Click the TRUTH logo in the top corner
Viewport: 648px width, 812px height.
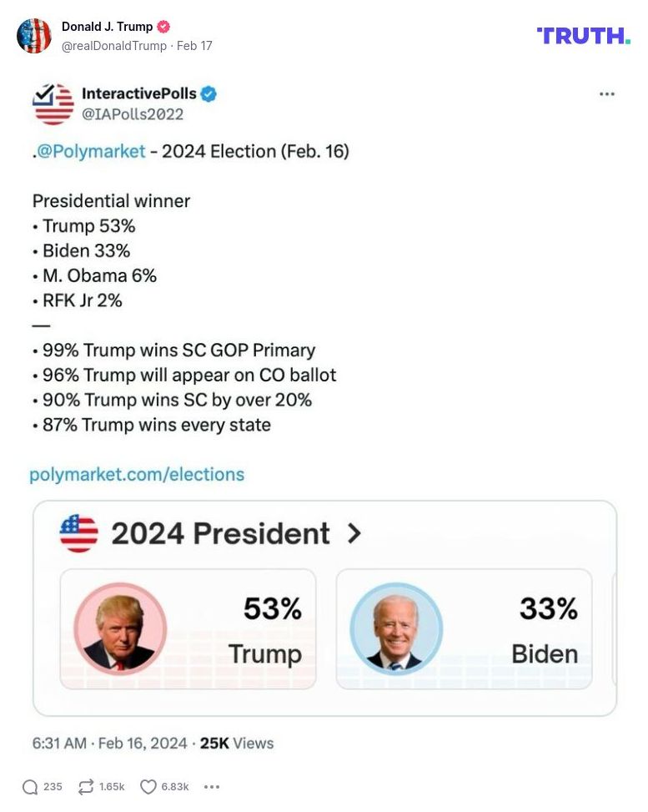(x=583, y=37)
